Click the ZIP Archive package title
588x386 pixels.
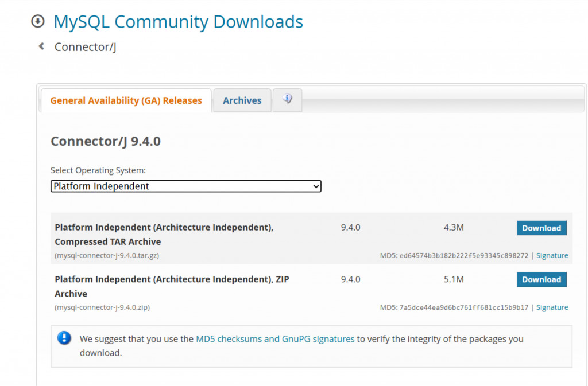pos(172,286)
